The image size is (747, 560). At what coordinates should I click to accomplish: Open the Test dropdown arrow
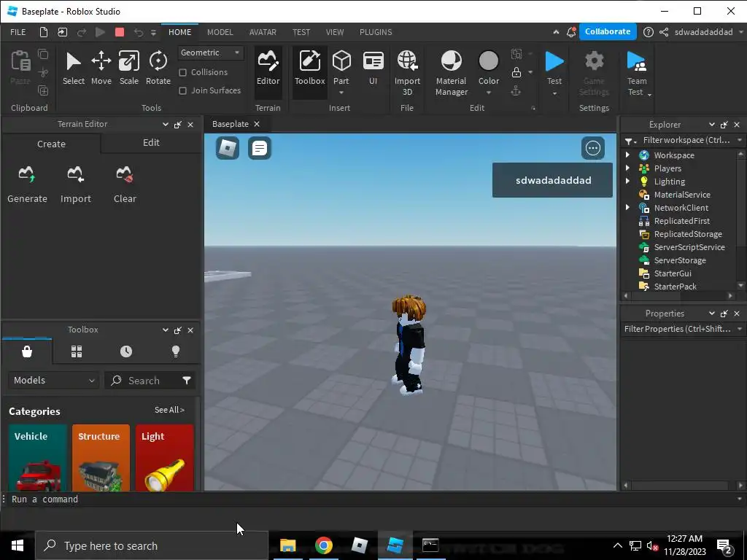[x=554, y=93]
